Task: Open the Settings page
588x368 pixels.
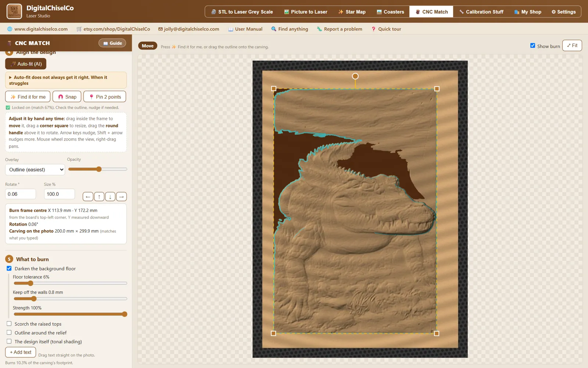Action: coord(563,12)
